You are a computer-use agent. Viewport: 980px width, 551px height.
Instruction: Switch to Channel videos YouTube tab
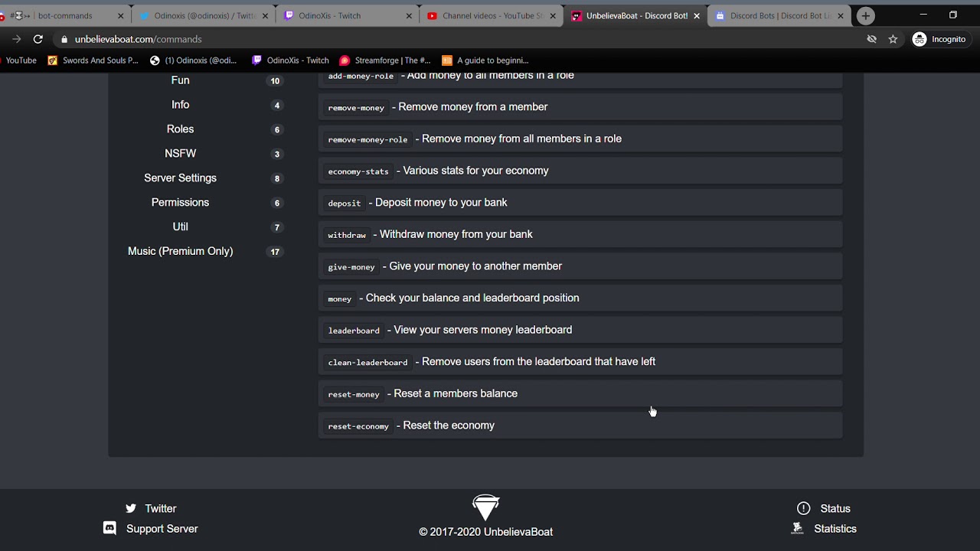492,15
